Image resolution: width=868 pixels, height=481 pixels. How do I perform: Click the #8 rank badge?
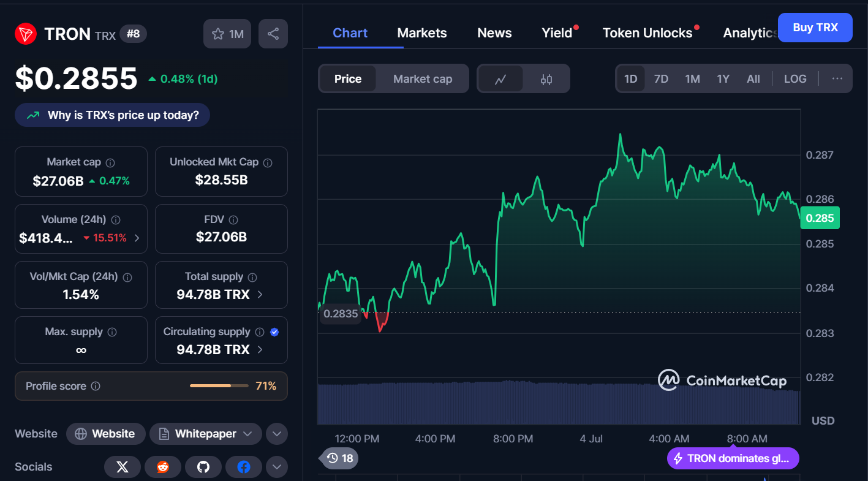[x=133, y=34]
